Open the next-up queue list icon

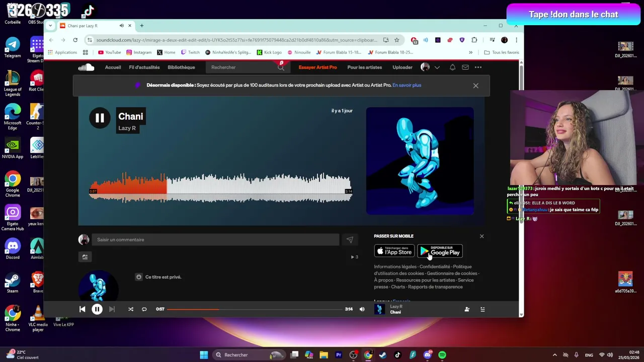tap(482, 310)
